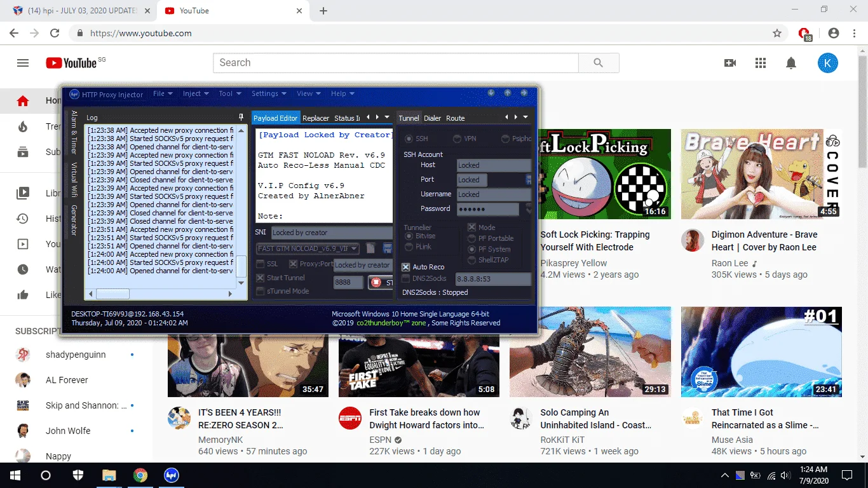This screenshot has height=488, width=868.
Task: Toggle the Auto Reco checkbox
Action: click(406, 267)
